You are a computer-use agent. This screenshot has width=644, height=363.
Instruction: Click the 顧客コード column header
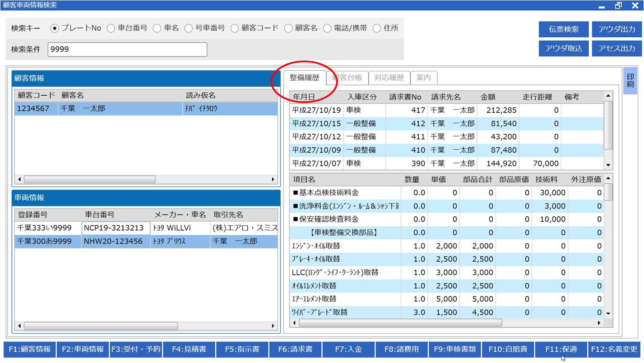click(x=36, y=95)
